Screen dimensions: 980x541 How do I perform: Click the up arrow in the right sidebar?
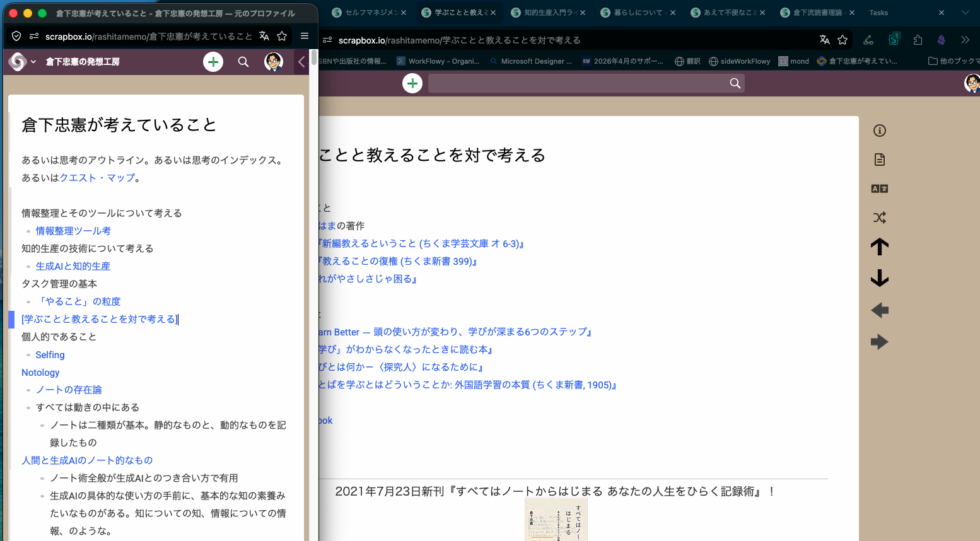pos(880,247)
